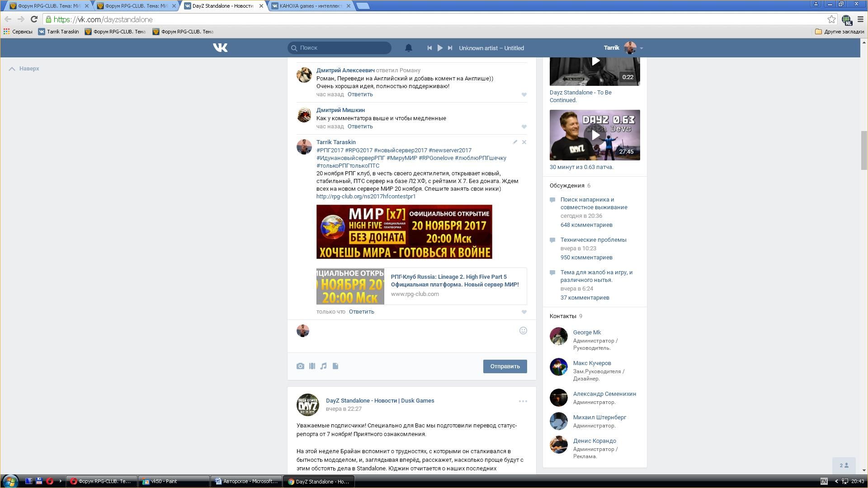Image resolution: width=868 pixels, height=488 pixels.
Task: Attach a photo with the camera icon
Action: pos(300,366)
